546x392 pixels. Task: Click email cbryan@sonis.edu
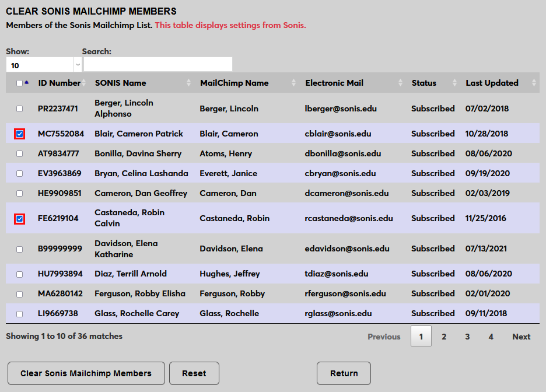(x=340, y=173)
